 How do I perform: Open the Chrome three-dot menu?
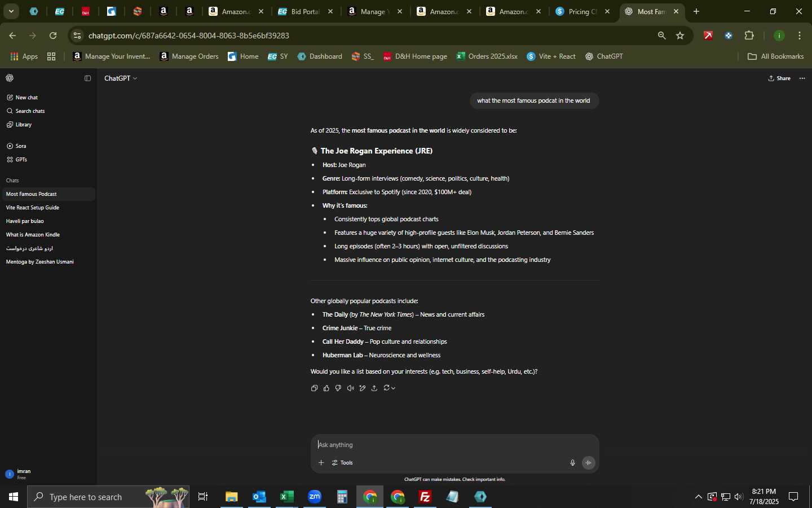(800, 36)
